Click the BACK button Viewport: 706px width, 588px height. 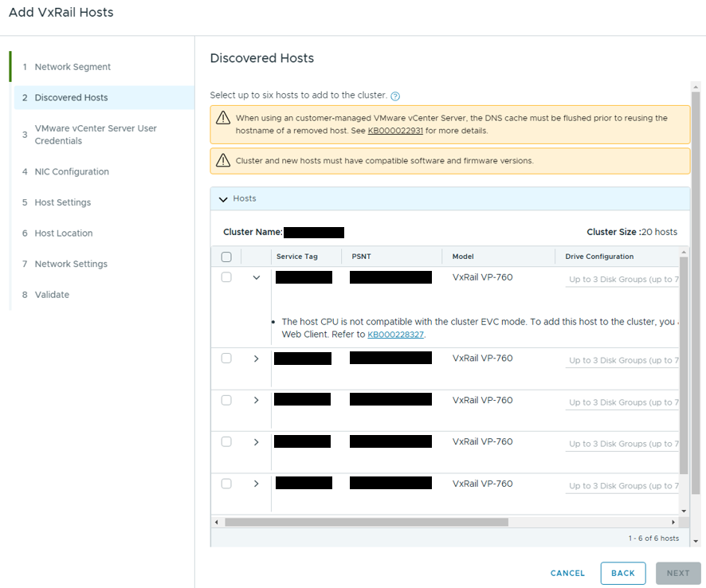coord(623,573)
